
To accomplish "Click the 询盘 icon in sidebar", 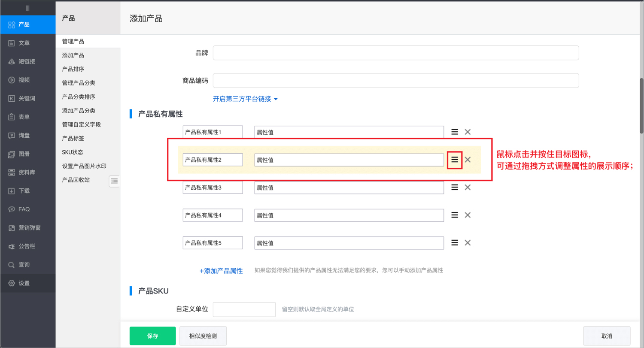I will [x=12, y=135].
